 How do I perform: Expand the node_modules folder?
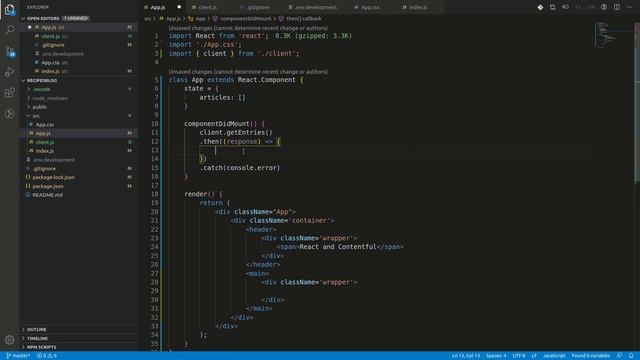[79, 98]
